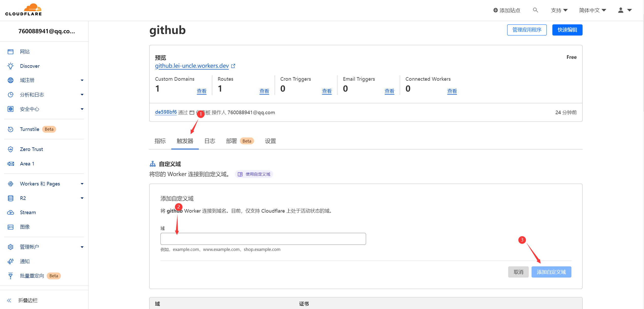View Custom Domains via 查看 link

202,91
